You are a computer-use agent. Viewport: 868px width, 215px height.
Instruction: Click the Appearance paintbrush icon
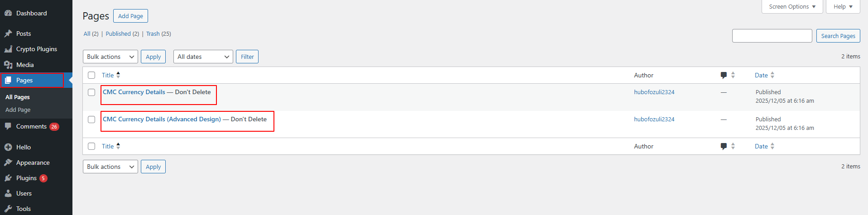[x=8, y=162]
